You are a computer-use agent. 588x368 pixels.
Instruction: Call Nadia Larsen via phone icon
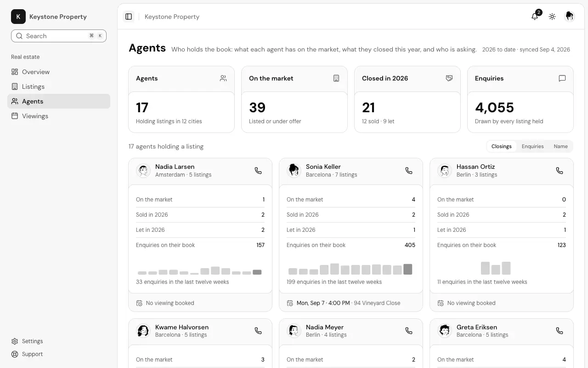click(258, 171)
